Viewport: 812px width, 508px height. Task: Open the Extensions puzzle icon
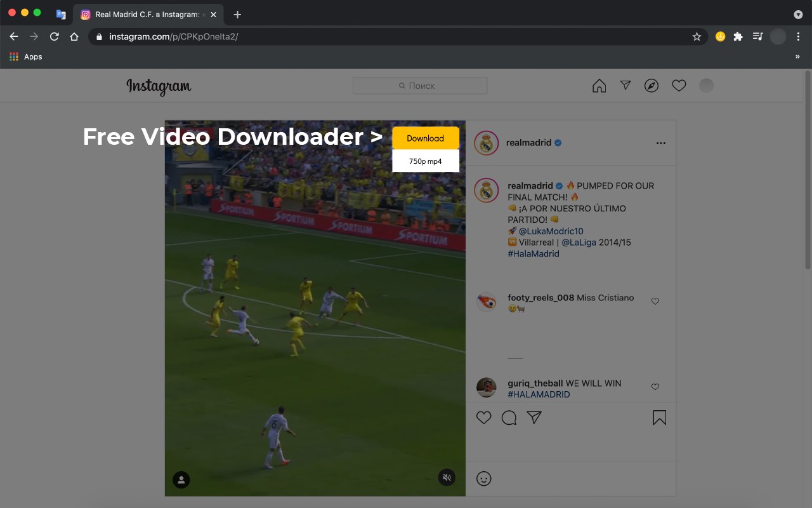coord(738,37)
